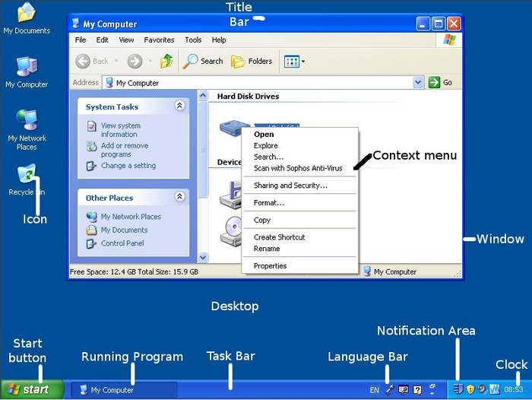The height and width of the screenshot is (400, 532).
Task: Choose Properties from the context menu
Action: pyautogui.click(x=270, y=266)
